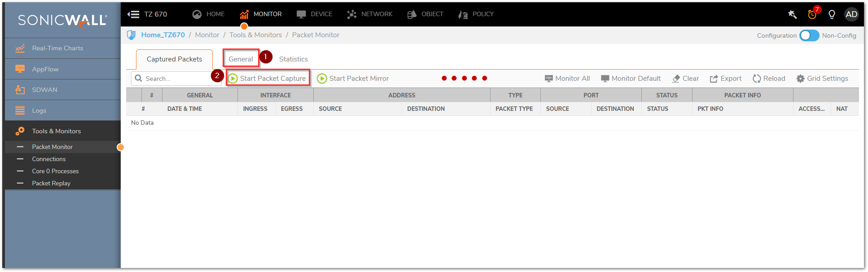This screenshot has height=272, width=868.
Task: Sort by the DATE & TIME column header
Action: click(184, 109)
